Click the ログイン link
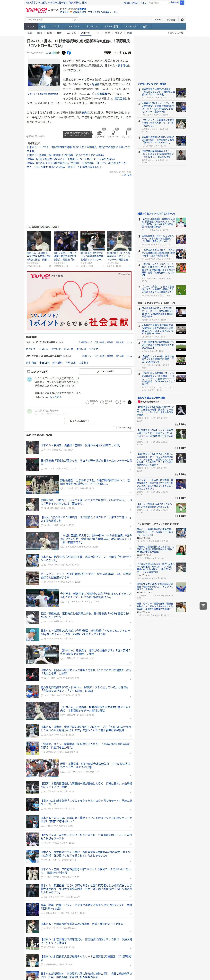210x980 pixels. tap(64, 12)
